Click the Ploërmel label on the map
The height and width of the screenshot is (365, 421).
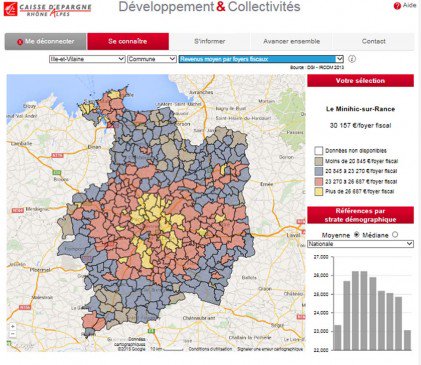click(x=40, y=270)
